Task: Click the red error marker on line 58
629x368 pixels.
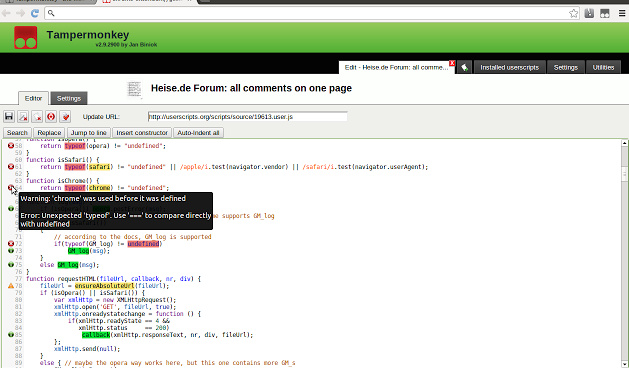Action: point(11,146)
